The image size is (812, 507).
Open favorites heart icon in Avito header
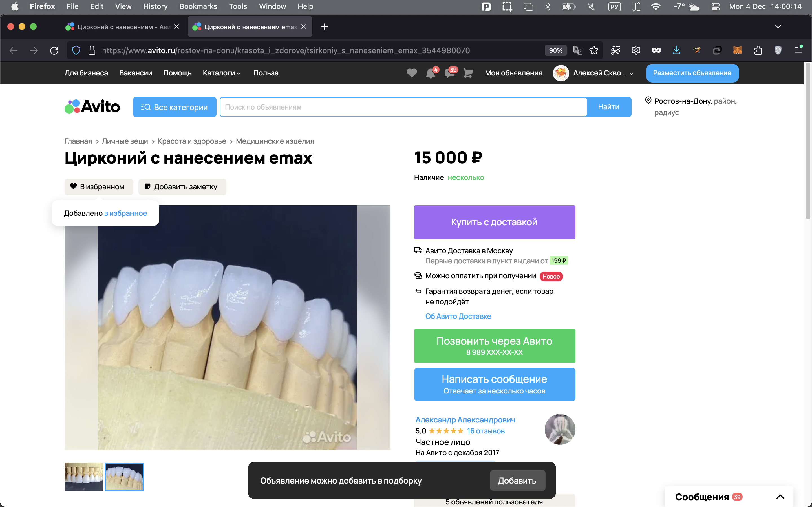pyautogui.click(x=412, y=73)
